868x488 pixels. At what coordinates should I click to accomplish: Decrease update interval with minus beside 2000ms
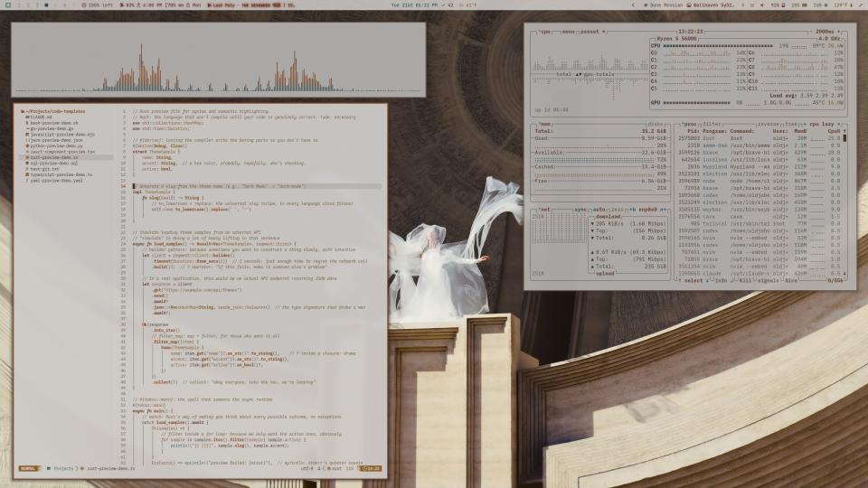pos(811,32)
